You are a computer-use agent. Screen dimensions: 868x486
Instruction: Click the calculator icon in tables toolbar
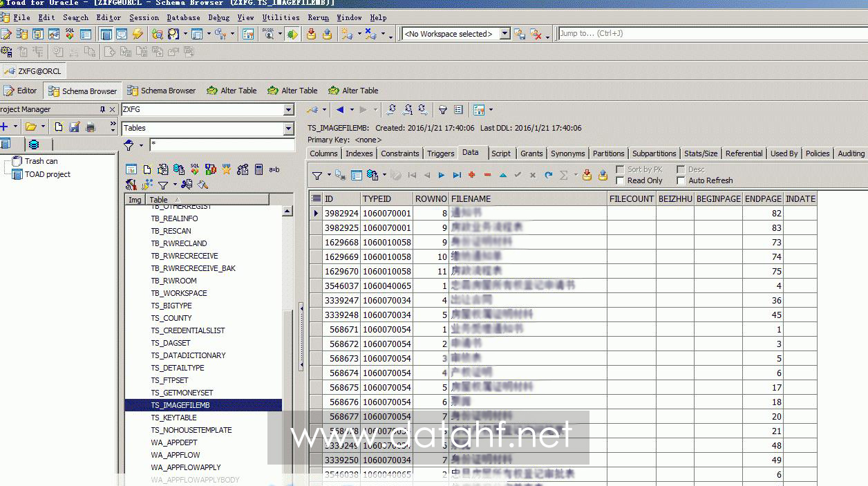coord(258,169)
